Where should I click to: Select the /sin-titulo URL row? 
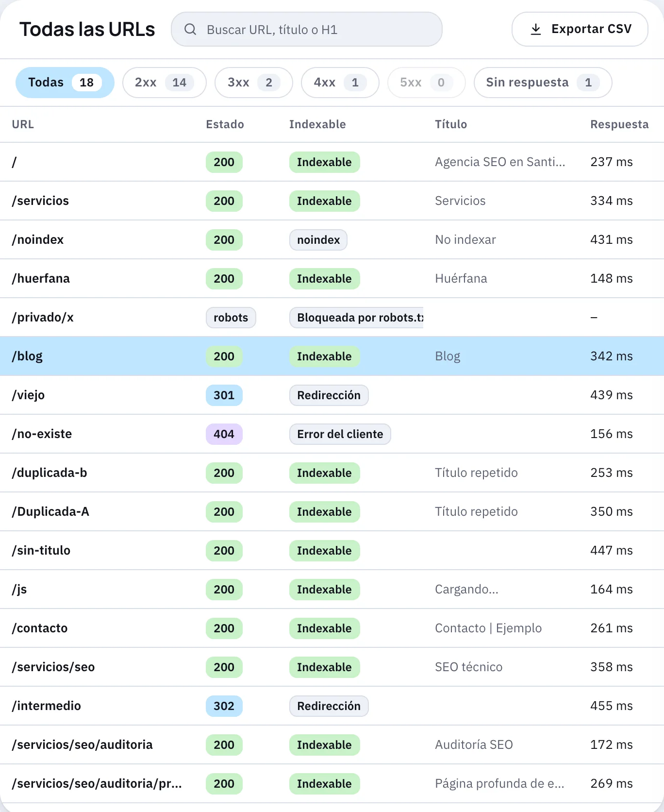(x=332, y=550)
